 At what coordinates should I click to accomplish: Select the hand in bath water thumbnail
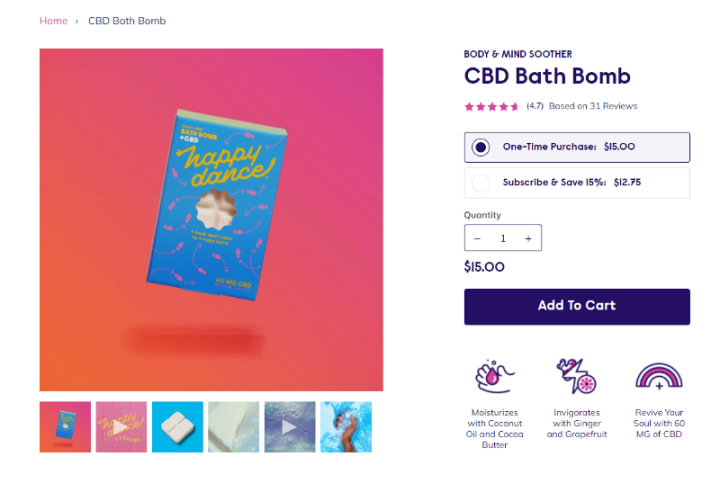pos(346,427)
